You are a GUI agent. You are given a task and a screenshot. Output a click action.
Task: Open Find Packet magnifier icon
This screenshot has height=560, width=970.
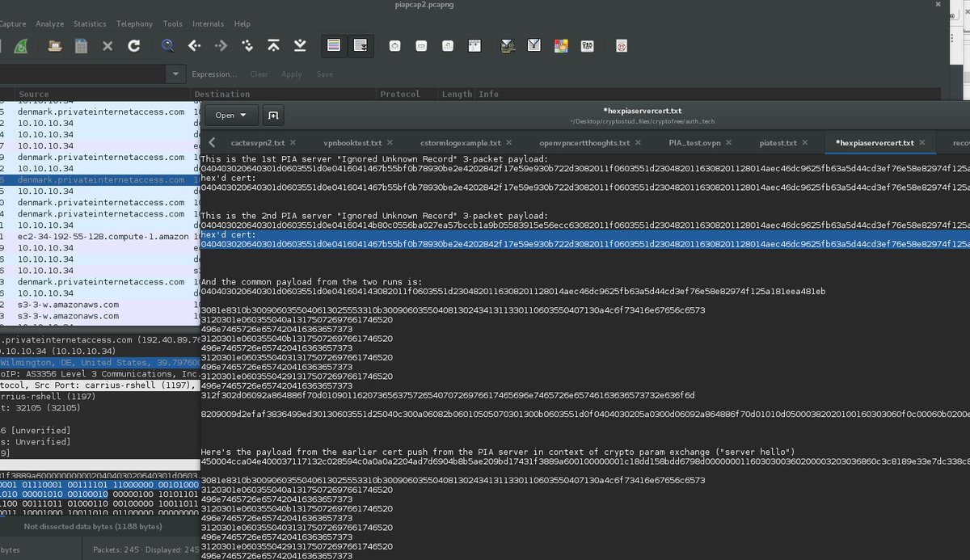(x=168, y=46)
